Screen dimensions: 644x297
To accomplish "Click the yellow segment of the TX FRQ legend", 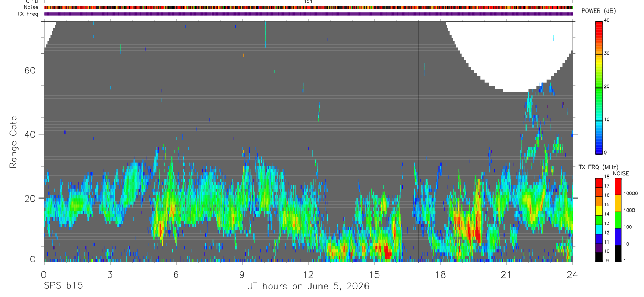I will (598, 211).
